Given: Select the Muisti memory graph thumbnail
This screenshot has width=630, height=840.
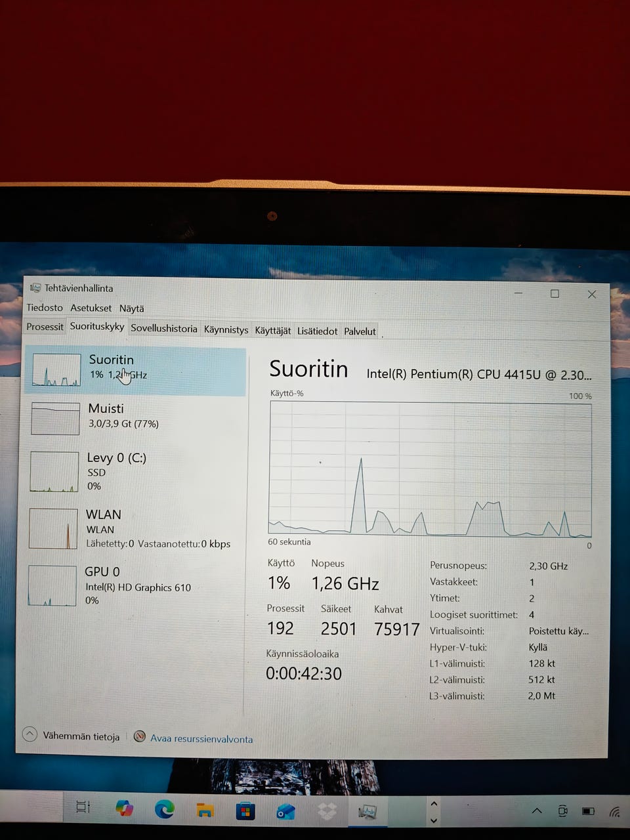Looking at the screenshot, I should [x=55, y=418].
